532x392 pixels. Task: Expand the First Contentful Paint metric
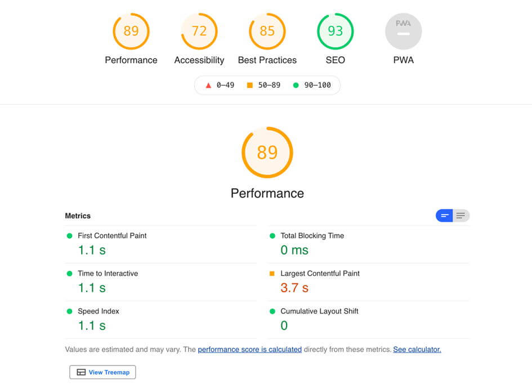click(112, 236)
